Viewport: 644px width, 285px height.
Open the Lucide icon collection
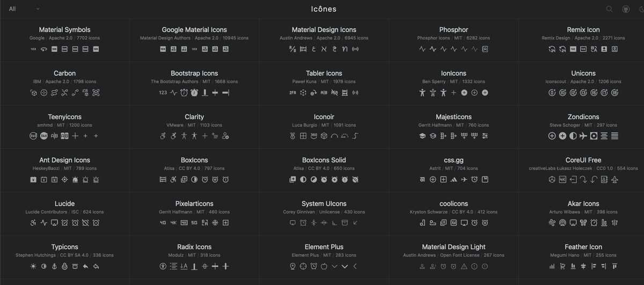pyautogui.click(x=64, y=204)
